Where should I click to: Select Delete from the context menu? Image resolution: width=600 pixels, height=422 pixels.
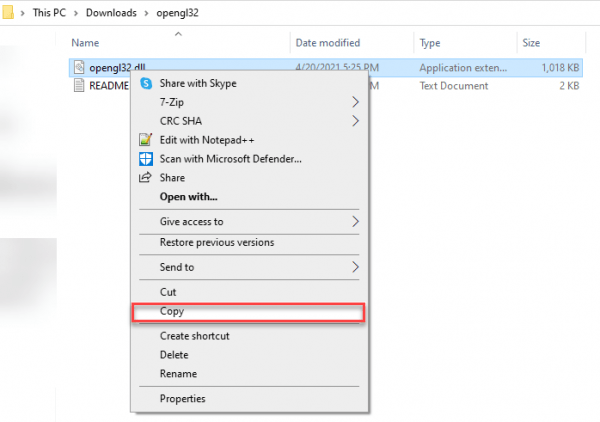pyautogui.click(x=174, y=355)
